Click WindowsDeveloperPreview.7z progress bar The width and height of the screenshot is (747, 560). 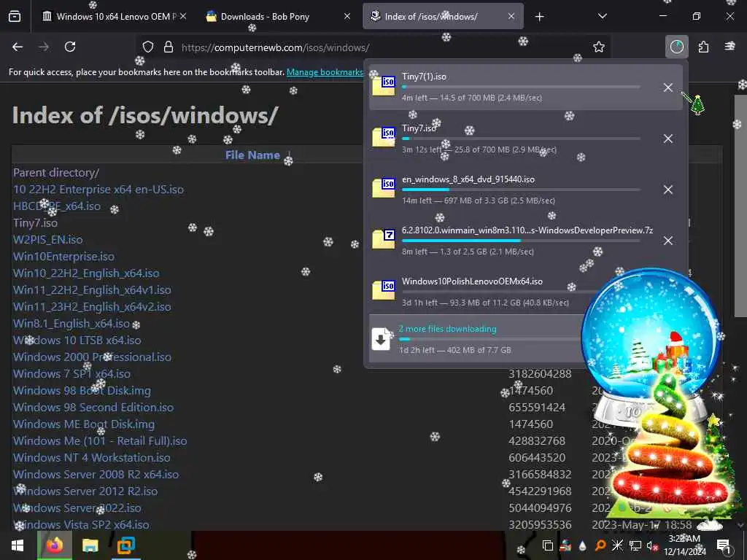521,241
